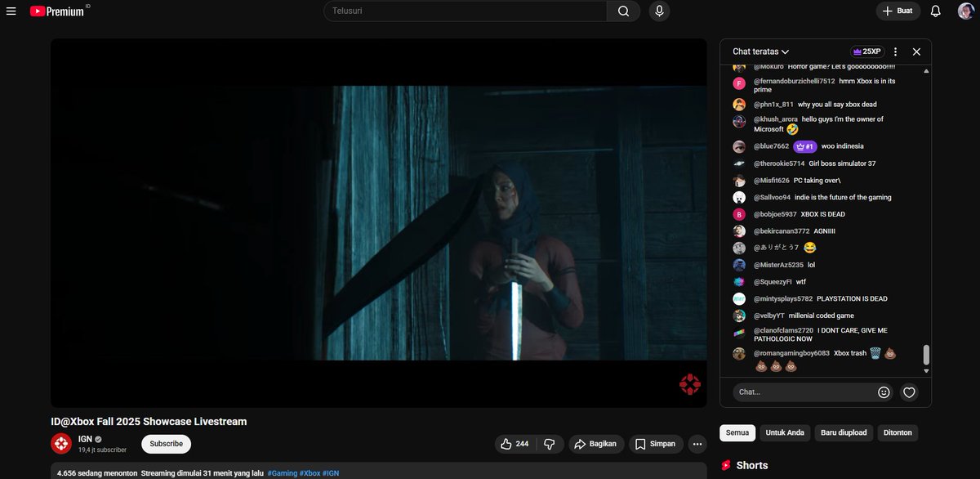The width and height of the screenshot is (980, 479).
Task: Save video with Simpan button
Action: pyautogui.click(x=656, y=444)
